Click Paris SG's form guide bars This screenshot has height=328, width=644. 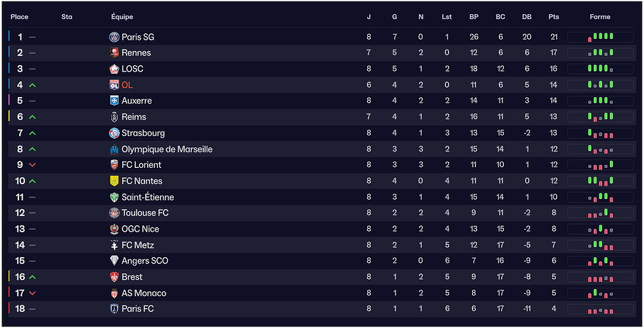(x=600, y=37)
